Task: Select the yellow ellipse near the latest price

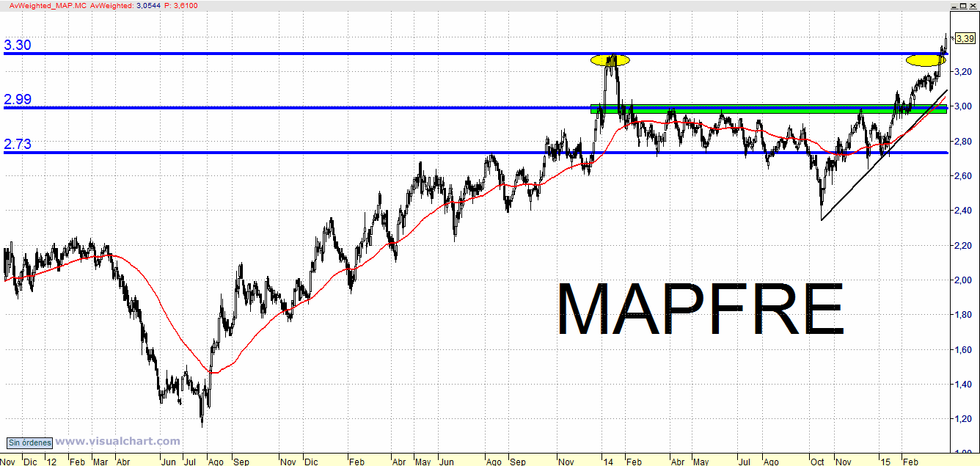Action: coord(926,60)
